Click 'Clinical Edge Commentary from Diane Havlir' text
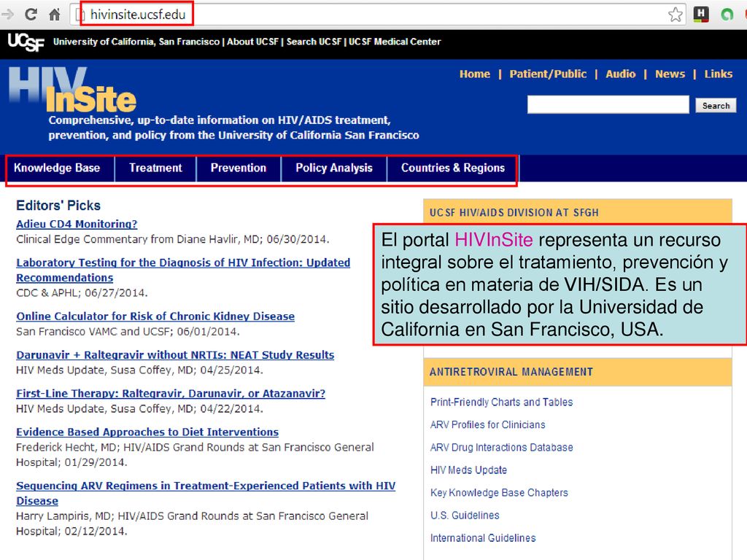The height and width of the screenshot is (560, 747). pos(172,239)
